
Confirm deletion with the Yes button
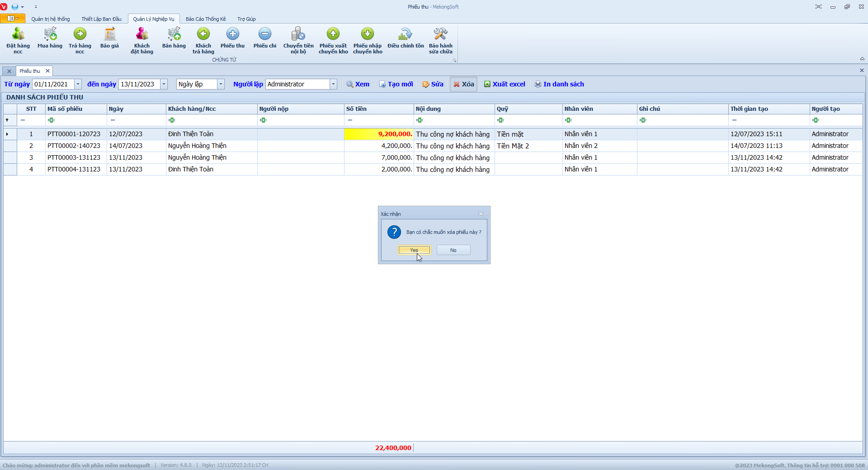point(414,250)
